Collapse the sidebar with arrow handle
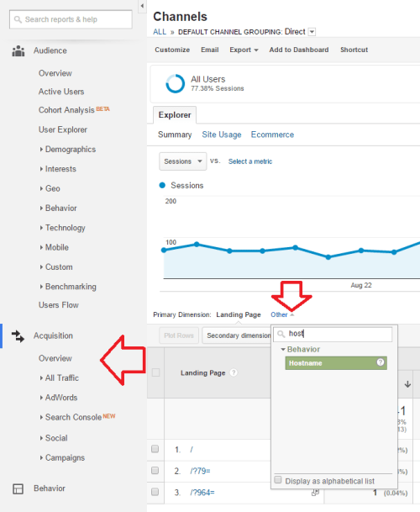Screen dimensions: 420x512 click(x=142, y=6)
